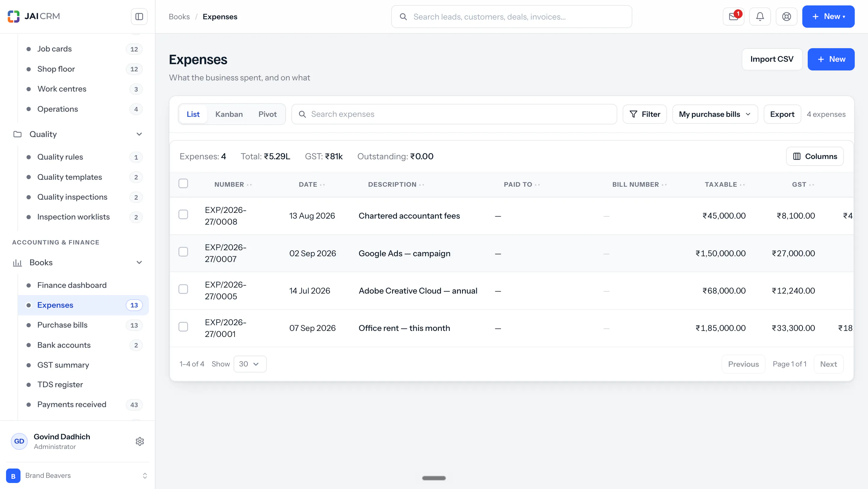Click the Books bar-chart icon
Screen dimensions: 868x489
(x=17, y=263)
